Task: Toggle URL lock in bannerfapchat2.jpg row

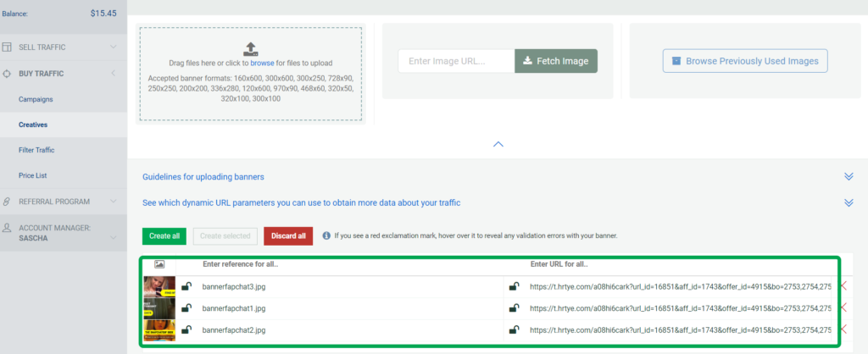Action: 515,329
